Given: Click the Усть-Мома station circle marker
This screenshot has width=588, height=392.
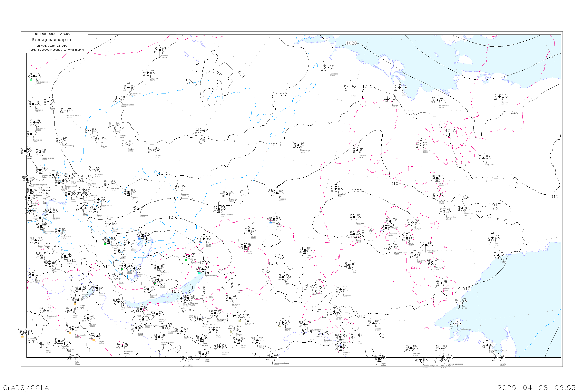Looking at the screenshot, I should 484,158.
